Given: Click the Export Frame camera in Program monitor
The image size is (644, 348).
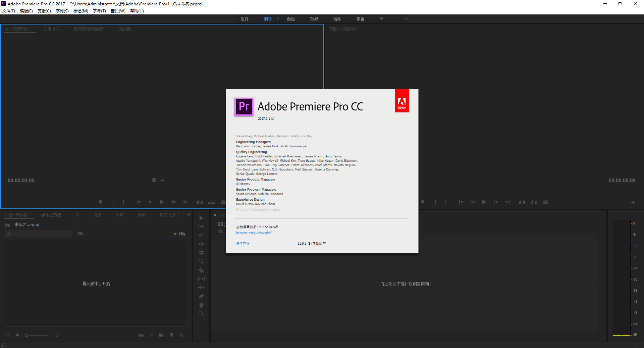Looking at the screenshot, I should [x=546, y=202].
